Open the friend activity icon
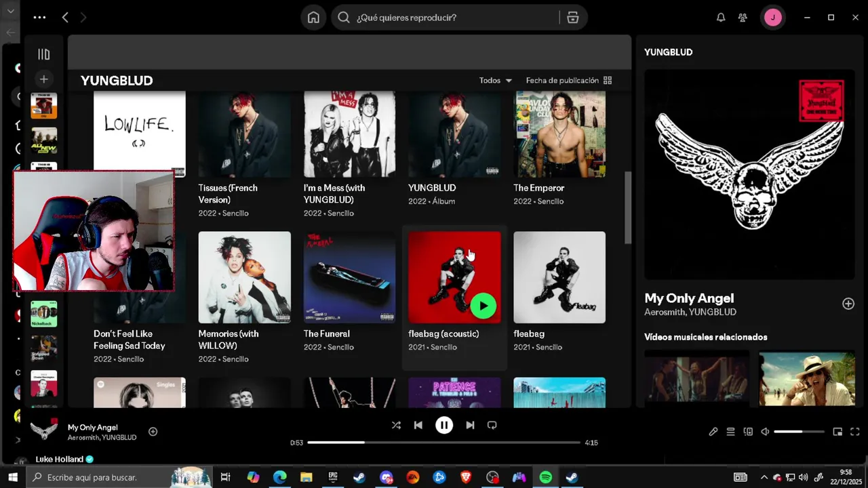Image resolution: width=868 pixels, height=488 pixels. pos(743,18)
